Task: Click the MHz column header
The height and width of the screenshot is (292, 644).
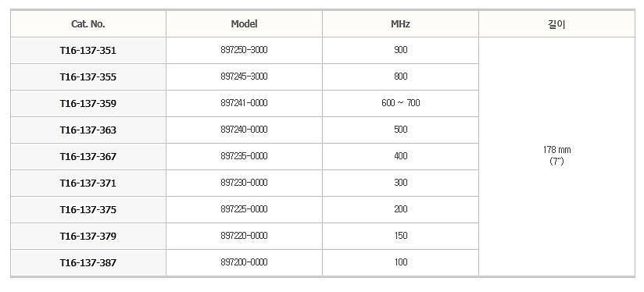Action: [400, 23]
